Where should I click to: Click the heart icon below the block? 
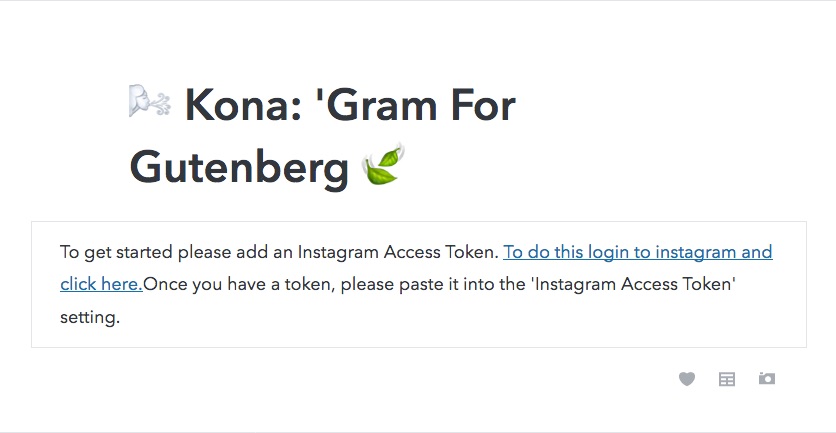[x=687, y=379]
